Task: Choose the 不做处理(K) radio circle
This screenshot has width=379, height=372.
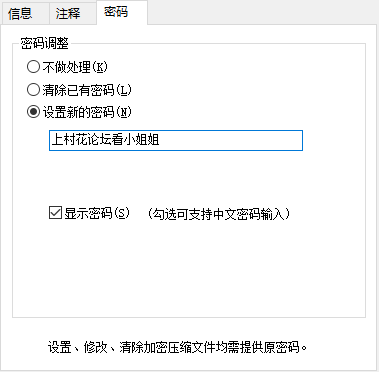Action: pos(33,67)
